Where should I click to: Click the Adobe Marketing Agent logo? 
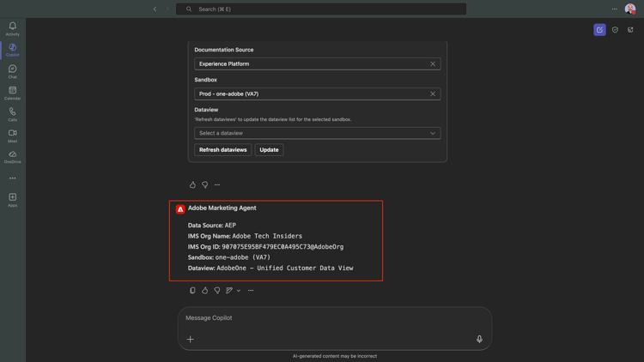click(180, 209)
